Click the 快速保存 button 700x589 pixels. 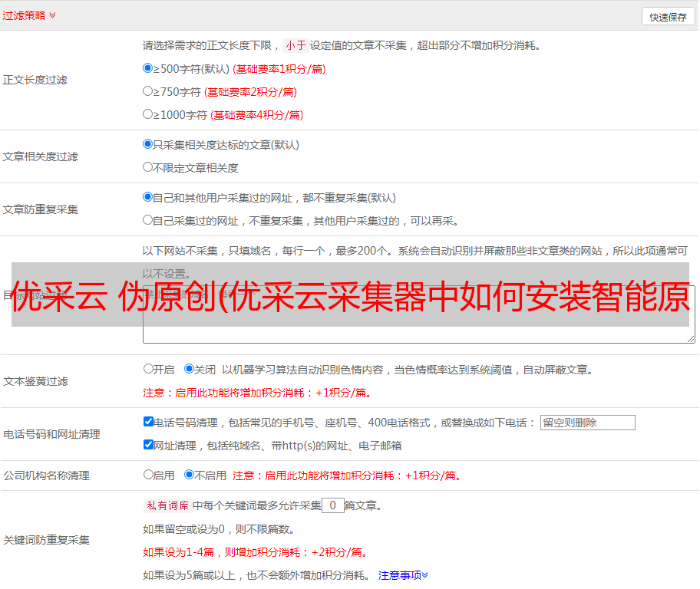[x=668, y=17]
